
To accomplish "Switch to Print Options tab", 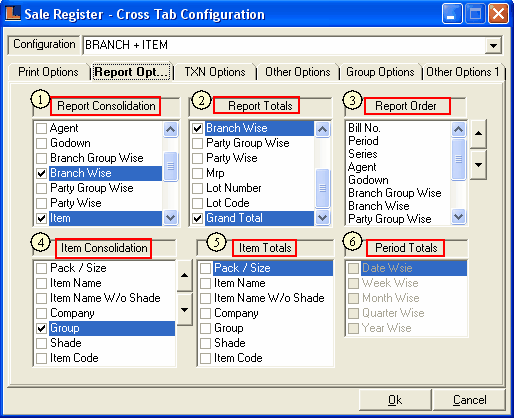I will pos(48,72).
